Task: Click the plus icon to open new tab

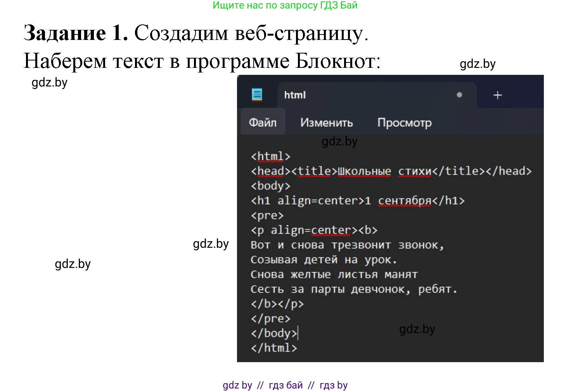Action: click(497, 95)
